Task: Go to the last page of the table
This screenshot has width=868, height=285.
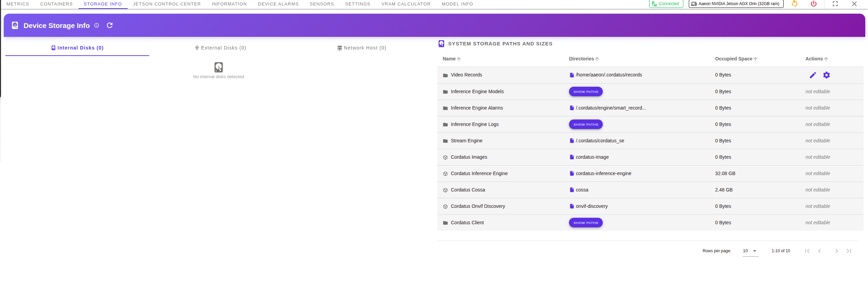Action: point(849,251)
